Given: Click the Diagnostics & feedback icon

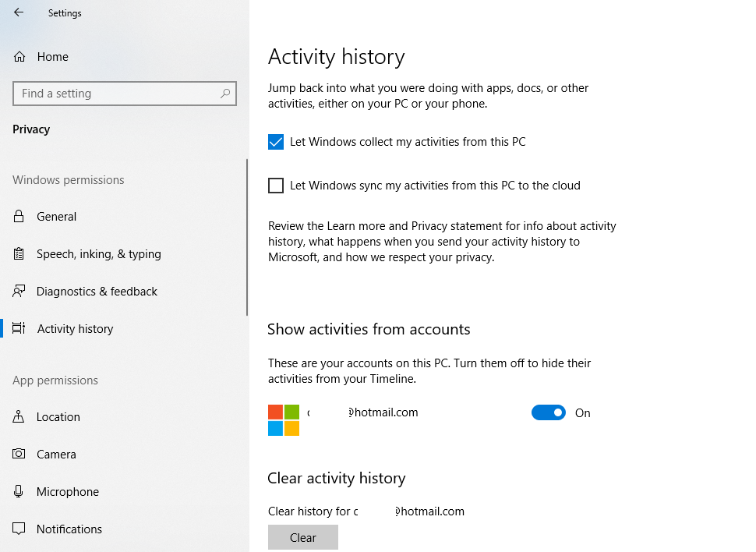Looking at the screenshot, I should pos(19,291).
